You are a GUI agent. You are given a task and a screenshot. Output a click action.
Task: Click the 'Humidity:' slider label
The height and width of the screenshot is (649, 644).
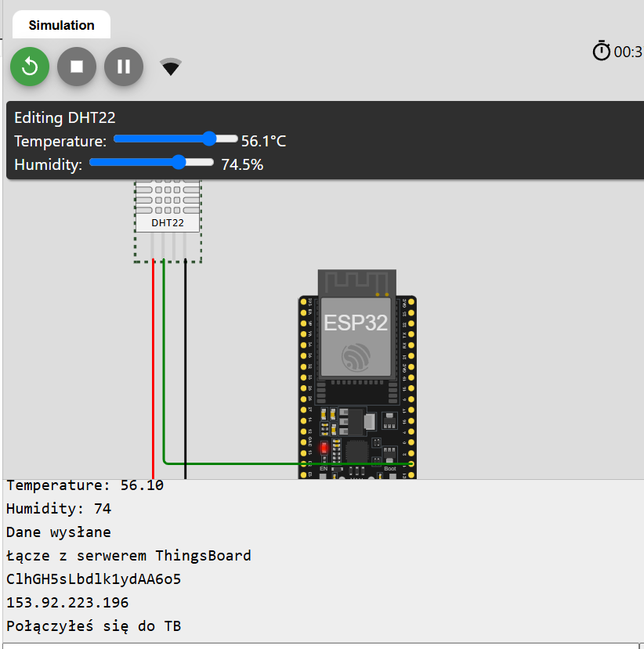point(49,164)
